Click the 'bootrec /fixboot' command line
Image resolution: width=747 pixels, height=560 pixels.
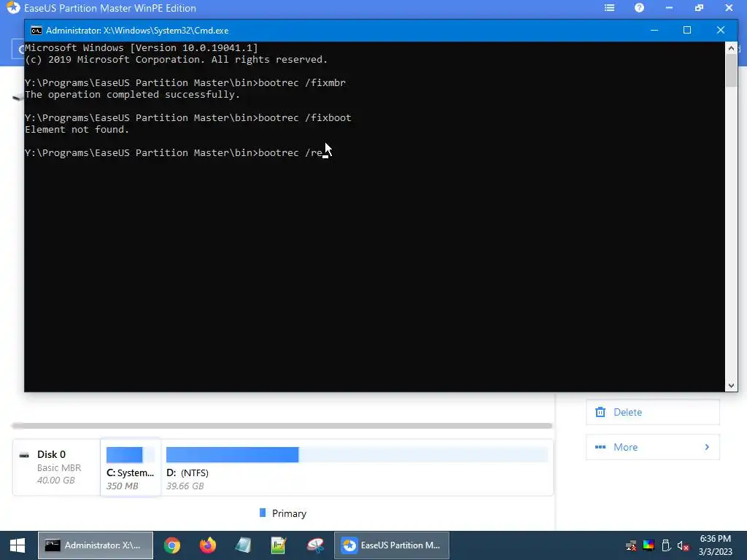[188, 117]
